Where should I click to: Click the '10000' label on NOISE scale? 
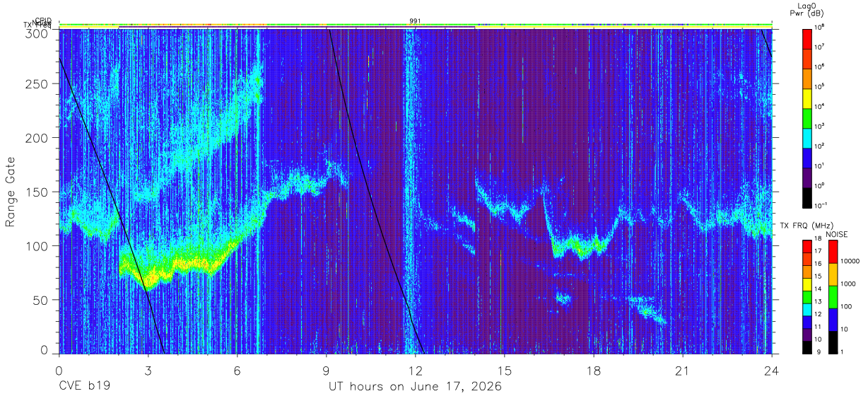pyautogui.click(x=850, y=262)
